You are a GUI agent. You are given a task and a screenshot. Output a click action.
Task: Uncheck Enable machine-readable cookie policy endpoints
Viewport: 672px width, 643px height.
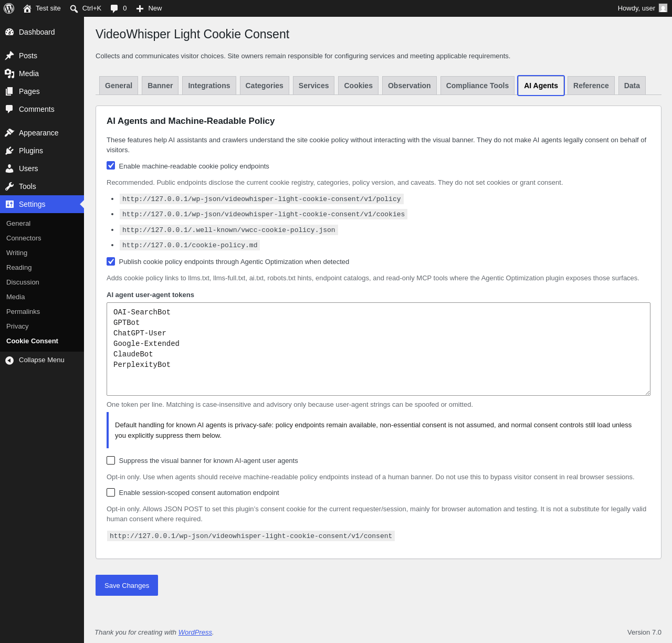(111, 165)
